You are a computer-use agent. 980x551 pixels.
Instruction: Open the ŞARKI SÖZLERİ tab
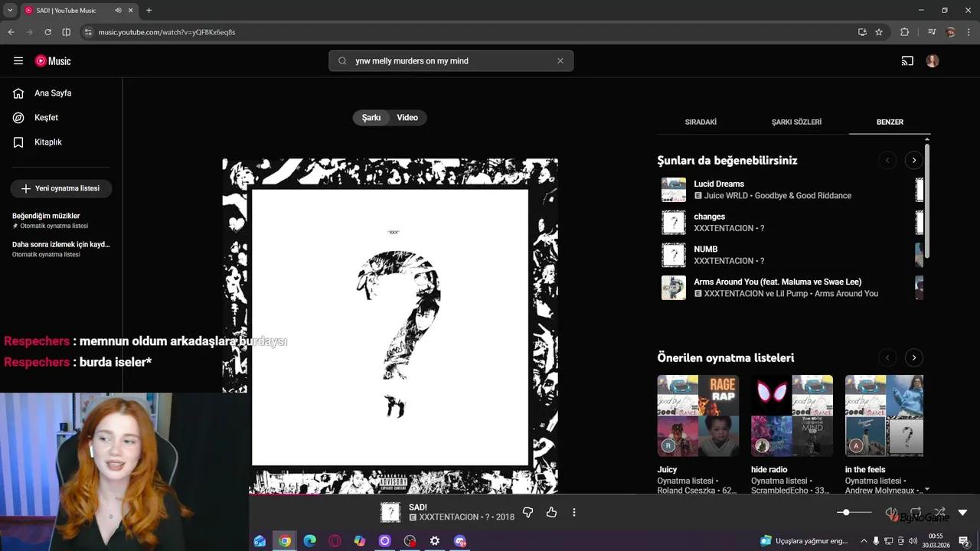(x=796, y=122)
